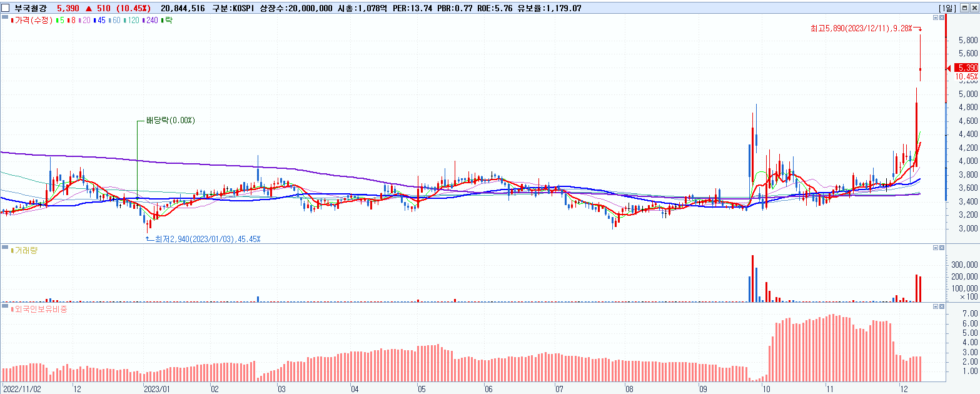Click the 10 month date label

pyautogui.click(x=766, y=388)
